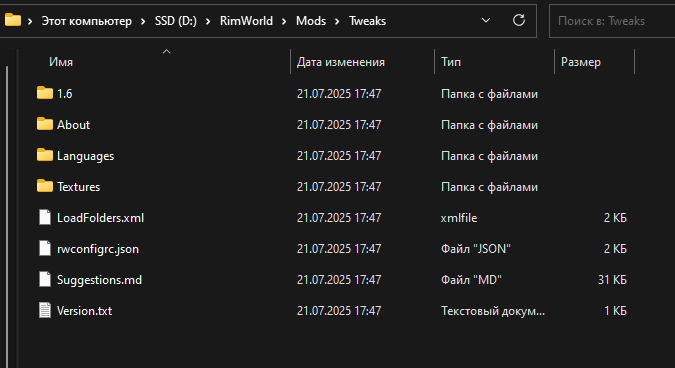
Task: Click the Tweaks breadcrumb
Action: pyautogui.click(x=367, y=21)
